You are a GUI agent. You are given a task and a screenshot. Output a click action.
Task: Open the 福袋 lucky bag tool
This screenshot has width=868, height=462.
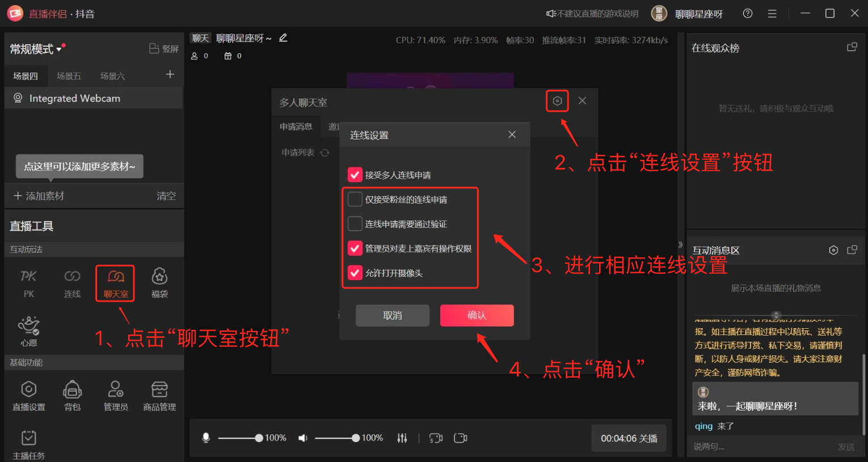tap(159, 282)
